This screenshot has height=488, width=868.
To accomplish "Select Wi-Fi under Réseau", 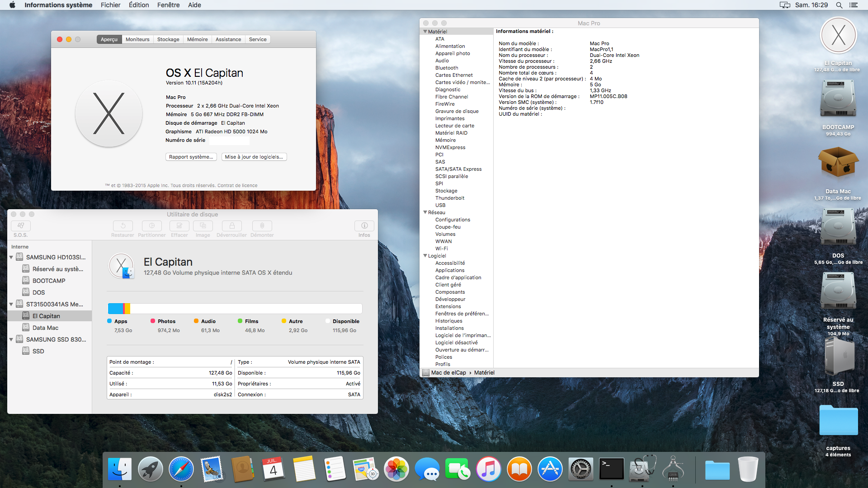I will (442, 249).
